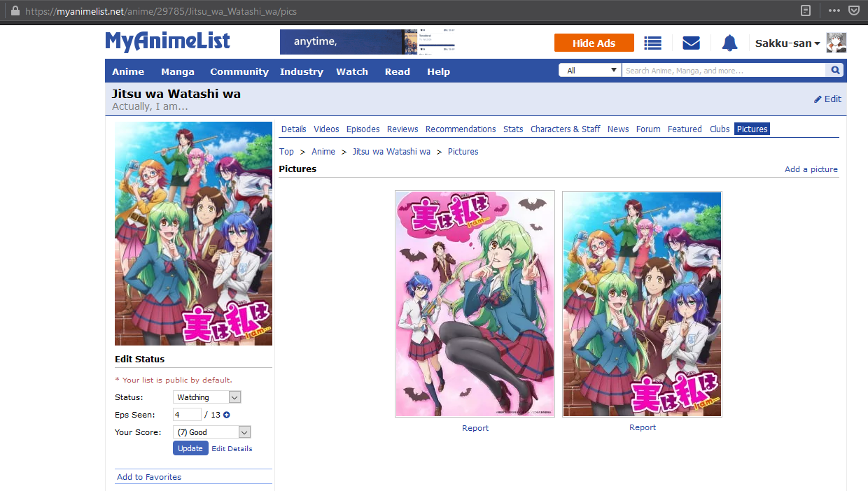The height and width of the screenshot is (491, 868).
Task: Click the browser Pocket save icon
Action: tap(854, 10)
